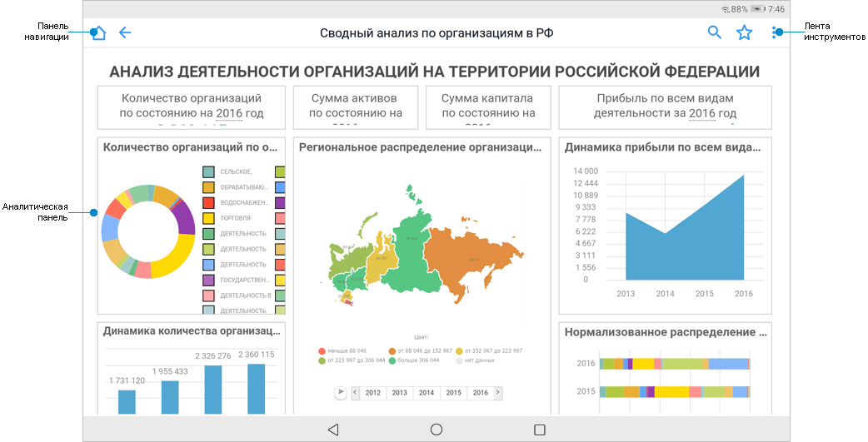The height and width of the screenshot is (442, 868).
Task: Click the 'нет данных' legend item
Action: point(475,360)
